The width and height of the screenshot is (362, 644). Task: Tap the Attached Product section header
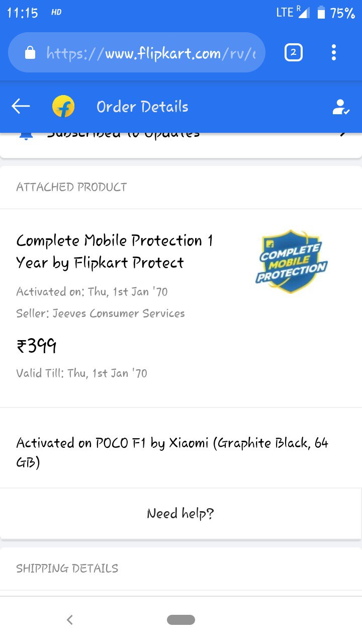coord(71,187)
